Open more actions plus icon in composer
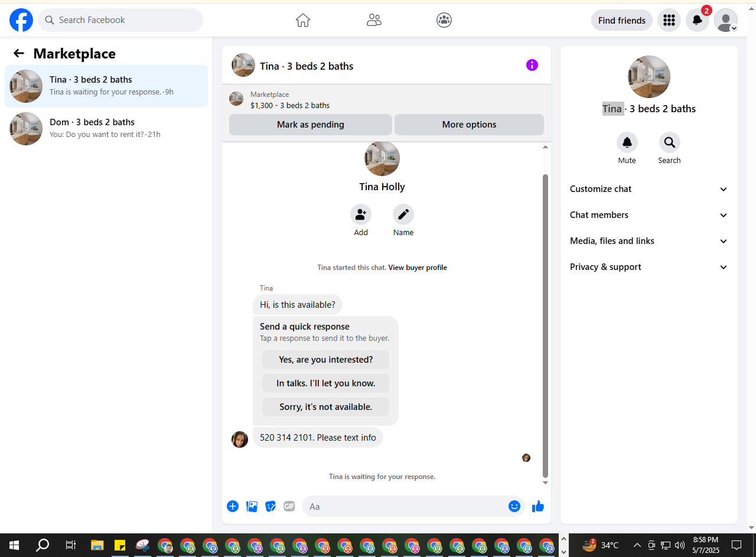The image size is (756, 557). coord(233,506)
